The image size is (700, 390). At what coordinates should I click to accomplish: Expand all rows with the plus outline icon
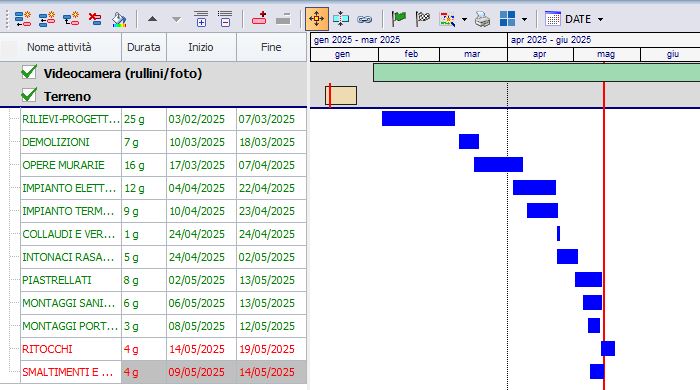point(201,19)
